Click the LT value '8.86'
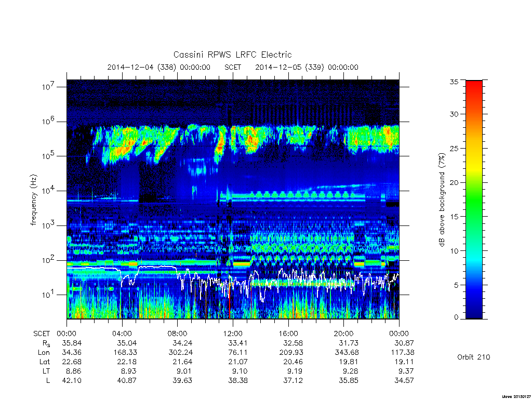532x399 pixels. tap(73, 371)
